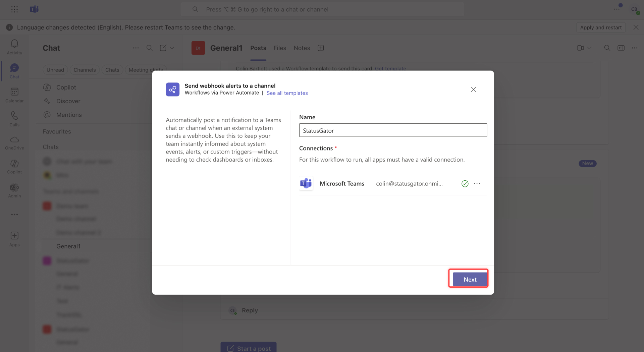Start a new chat compose icon
The height and width of the screenshot is (352, 644).
click(163, 48)
